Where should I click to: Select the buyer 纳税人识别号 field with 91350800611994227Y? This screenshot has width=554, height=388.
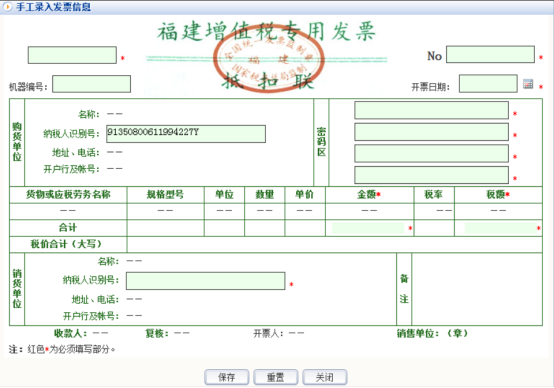click(186, 134)
